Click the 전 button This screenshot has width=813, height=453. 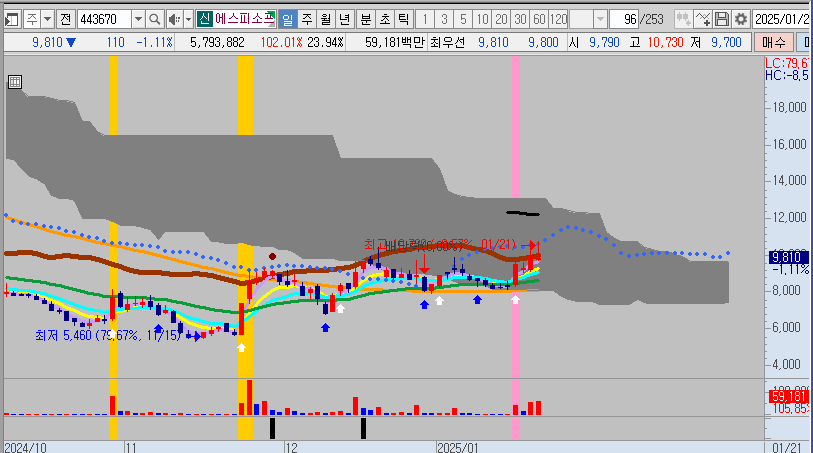coord(65,20)
